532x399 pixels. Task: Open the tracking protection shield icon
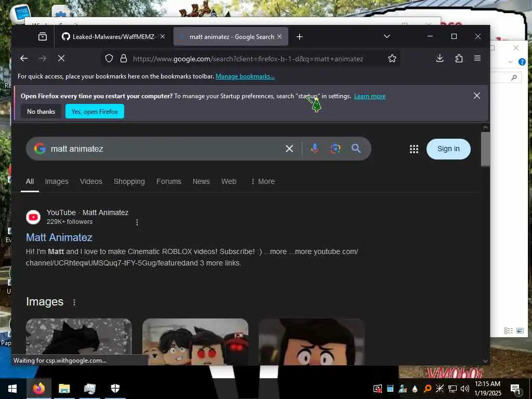[x=109, y=58]
